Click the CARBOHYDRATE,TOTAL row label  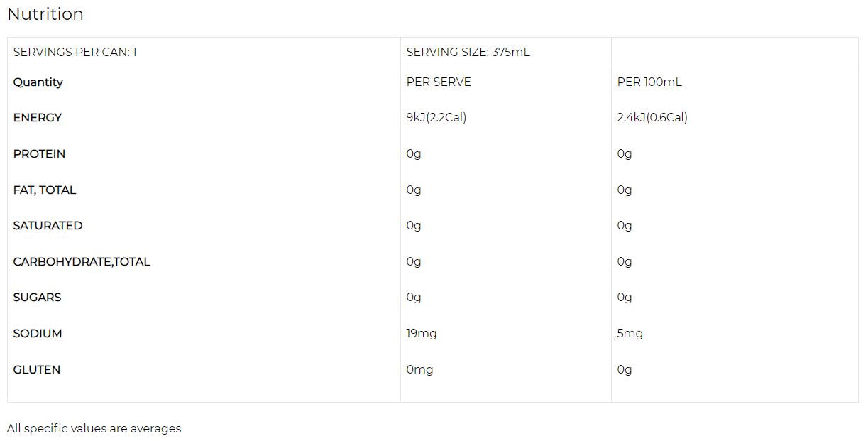pos(82,262)
